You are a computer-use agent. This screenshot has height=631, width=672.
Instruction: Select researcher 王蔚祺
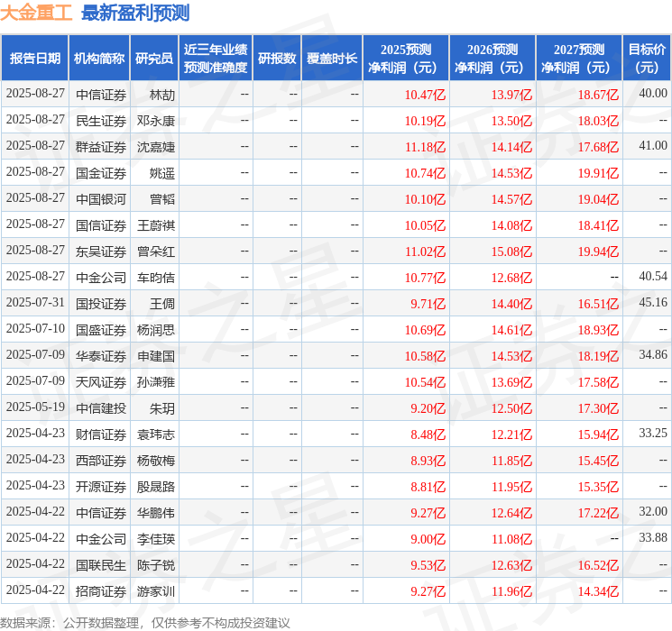[155, 225]
